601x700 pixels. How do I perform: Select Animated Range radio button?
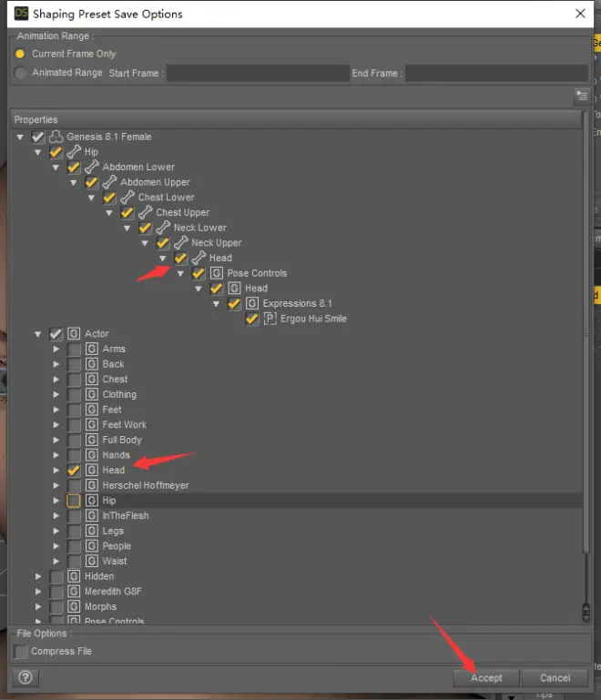pos(20,73)
